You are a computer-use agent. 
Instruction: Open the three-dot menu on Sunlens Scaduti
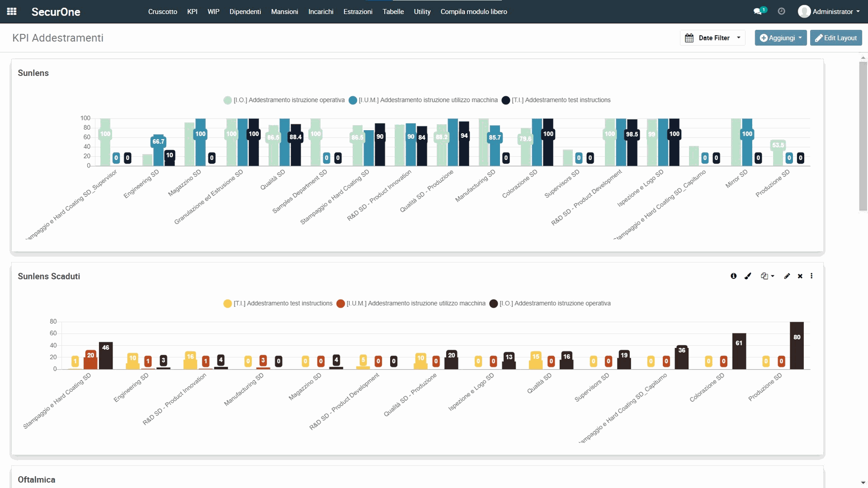point(811,276)
